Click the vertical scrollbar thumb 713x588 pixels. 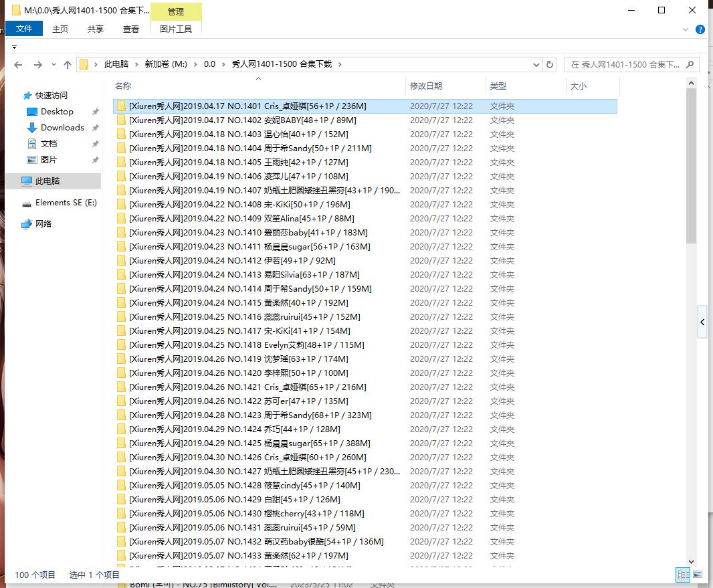pyautogui.click(x=691, y=167)
